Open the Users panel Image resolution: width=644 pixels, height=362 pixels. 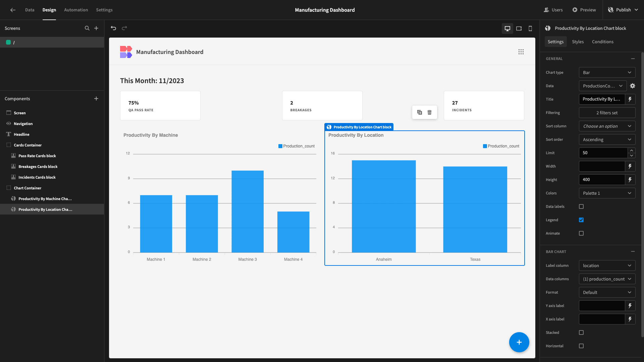click(x=553, y=10)
